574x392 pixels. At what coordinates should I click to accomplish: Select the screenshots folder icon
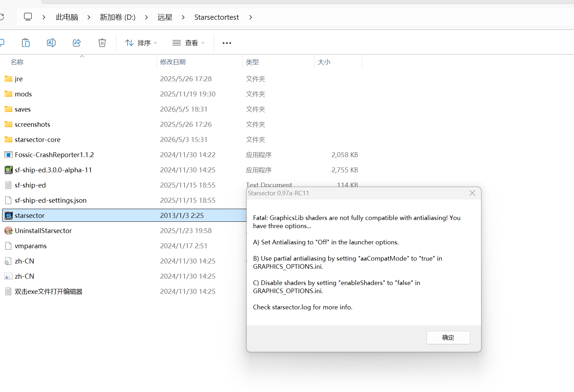click(8, 124)
